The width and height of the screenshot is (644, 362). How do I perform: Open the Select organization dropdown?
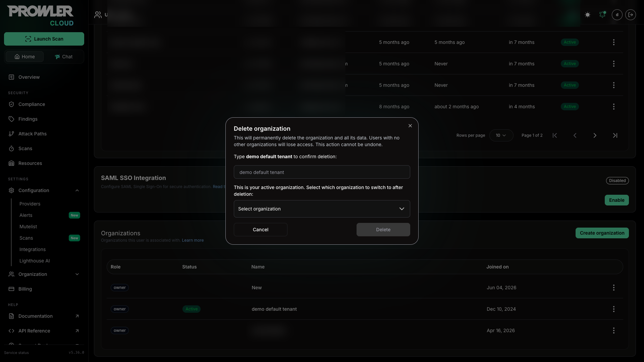point(322,209)
